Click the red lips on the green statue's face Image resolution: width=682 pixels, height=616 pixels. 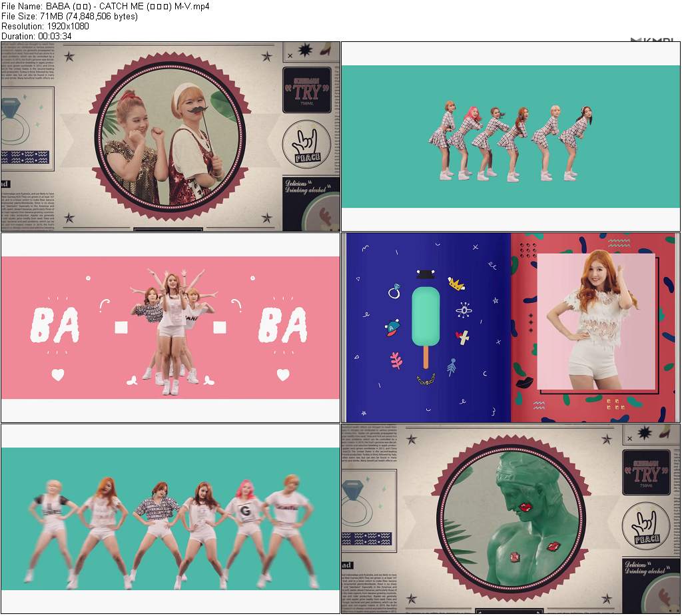(525, 507)
